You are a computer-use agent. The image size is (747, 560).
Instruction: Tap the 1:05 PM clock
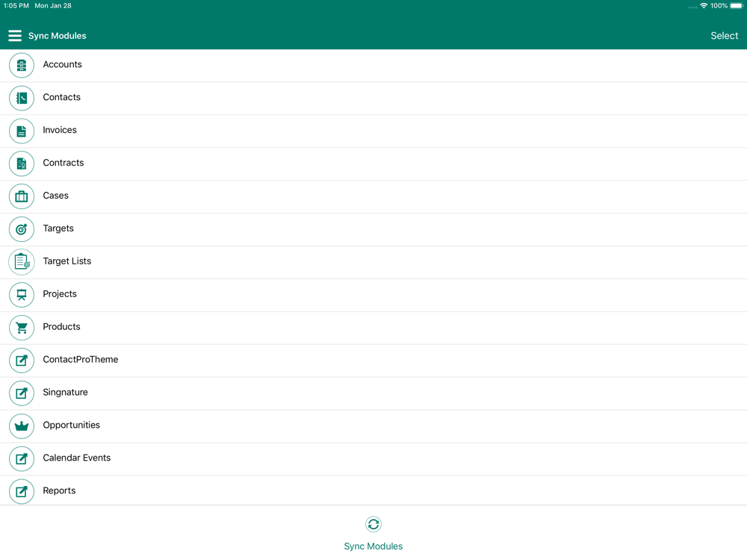tap(16, 6)
